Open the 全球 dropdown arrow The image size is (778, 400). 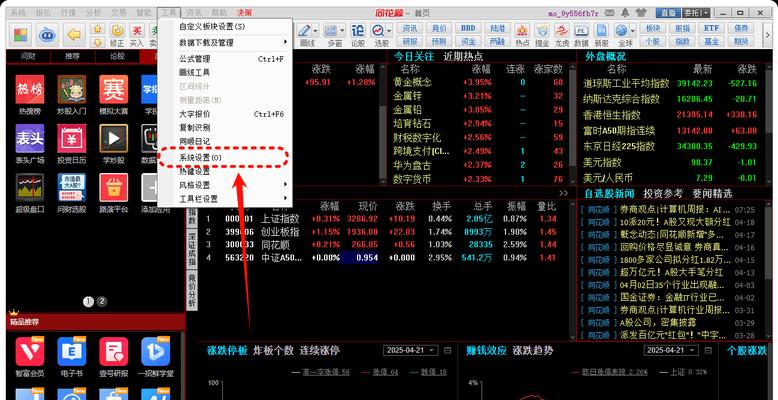click(x=633, y=31)
